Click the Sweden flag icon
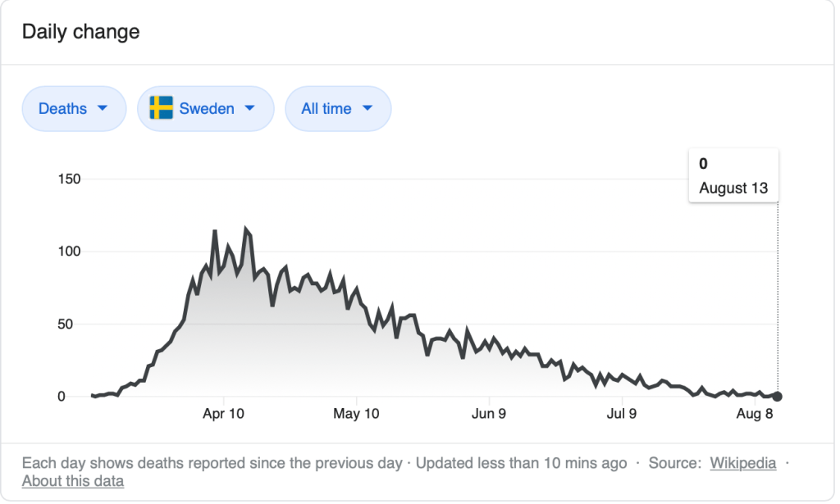The image size is (840, 504). [x=161, y=108]
